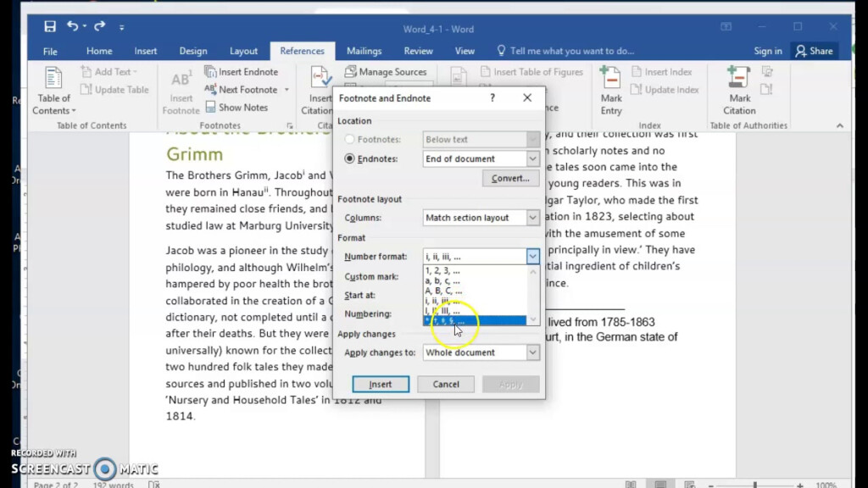Choose the highlighted symbols number format
The image size is (868, 488).
coord(475,320)
